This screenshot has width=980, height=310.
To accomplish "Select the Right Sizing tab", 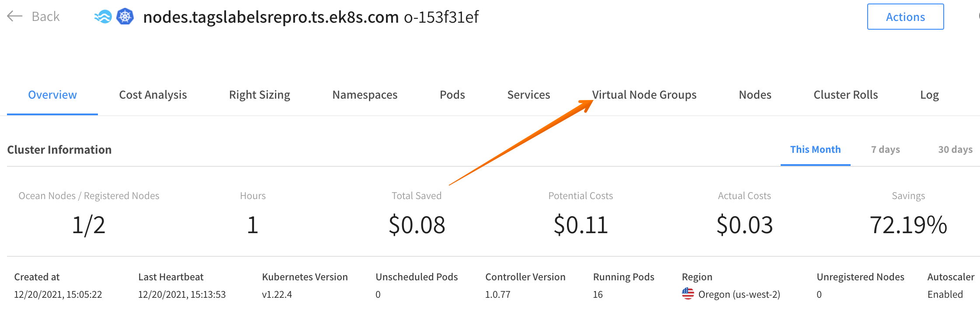I will (260, 95).
